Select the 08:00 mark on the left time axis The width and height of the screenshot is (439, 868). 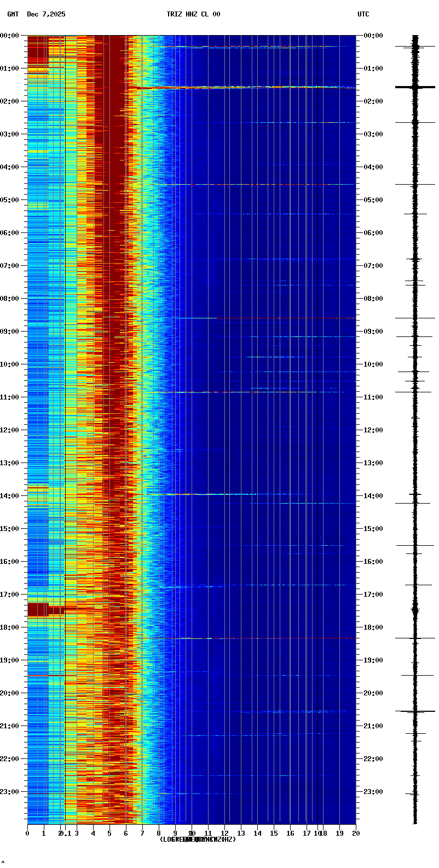click(10, 299)
